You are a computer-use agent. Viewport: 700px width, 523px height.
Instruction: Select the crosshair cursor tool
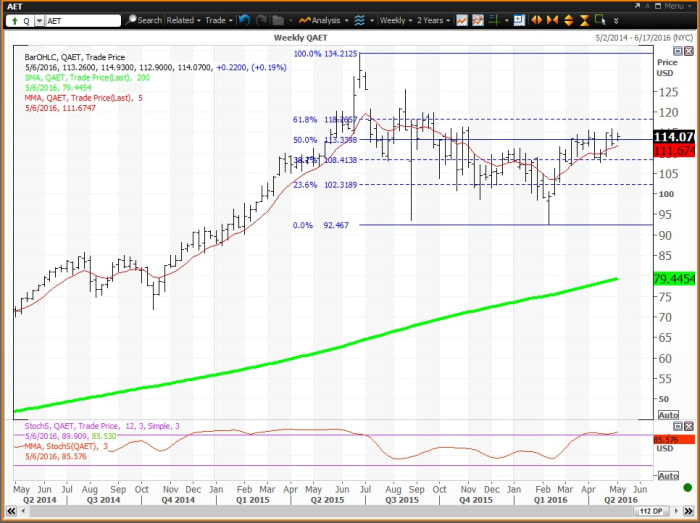495,20
